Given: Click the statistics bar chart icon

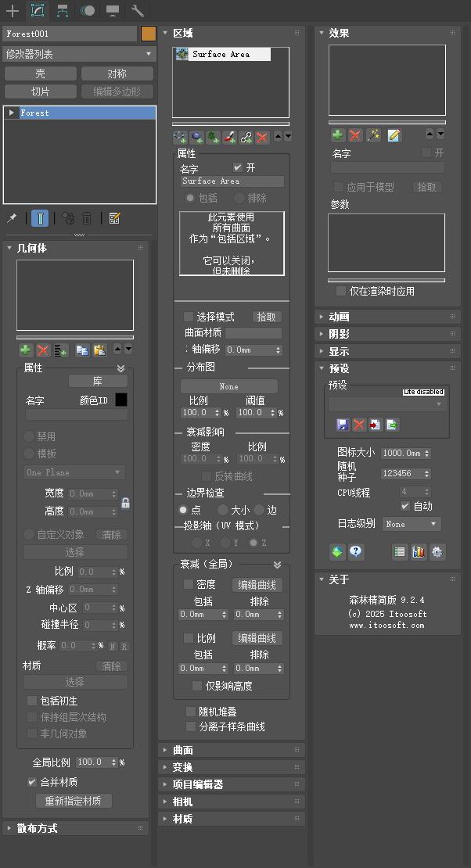Looking at the screenshot, I should (x=419, y=552).
